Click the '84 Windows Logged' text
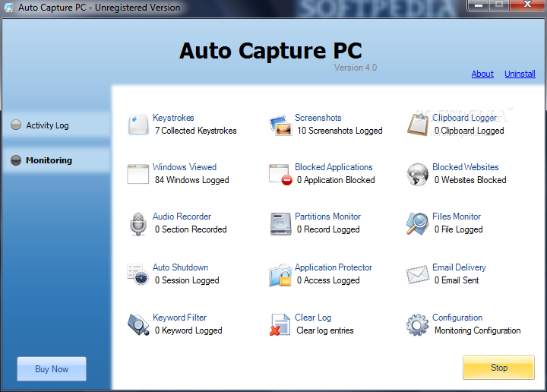 192,180
